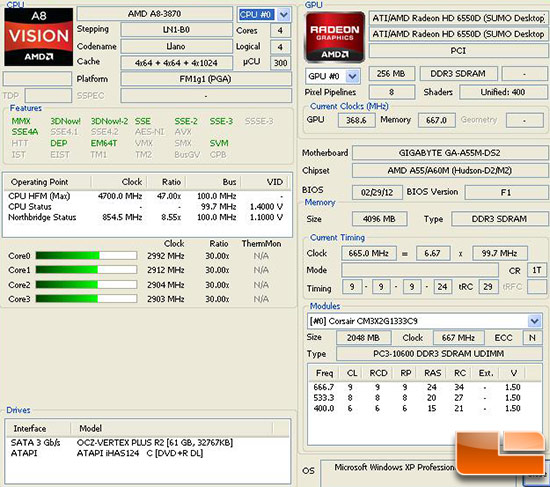This screenshot has width=550, height=487.
Task: Click the Platform field FM1g1 (PGA)
Action: 206,79
